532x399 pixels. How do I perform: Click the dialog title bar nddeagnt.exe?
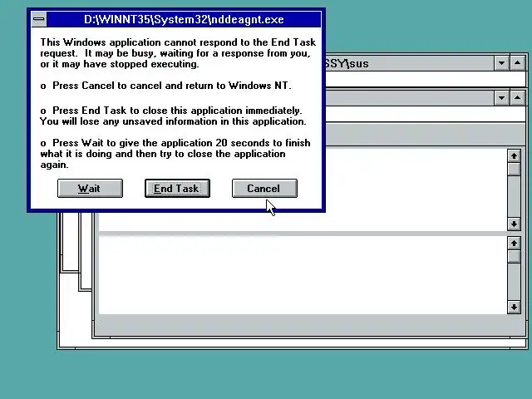(x=184, y=19)
